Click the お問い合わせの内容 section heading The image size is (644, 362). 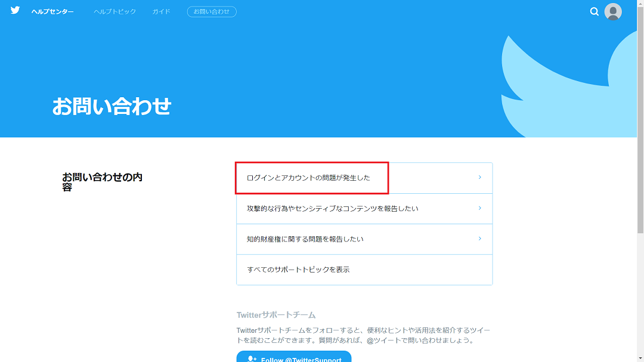(x=102, y=182)
